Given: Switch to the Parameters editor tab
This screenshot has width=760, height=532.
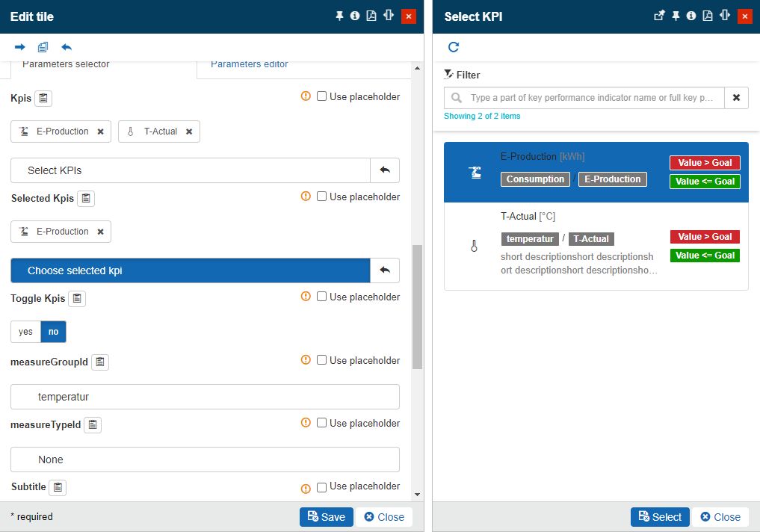Looking at the screenshot, I should [x=249, y=65].
